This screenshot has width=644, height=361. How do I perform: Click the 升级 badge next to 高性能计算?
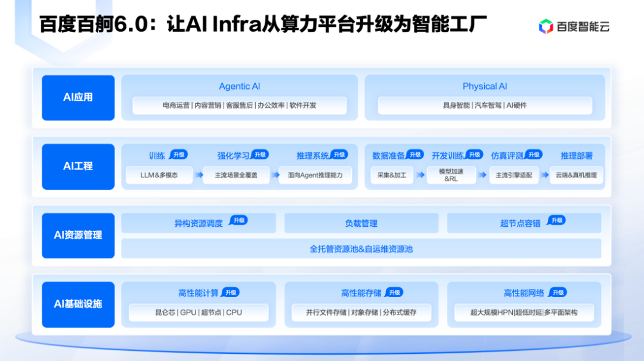click(230, 292)
